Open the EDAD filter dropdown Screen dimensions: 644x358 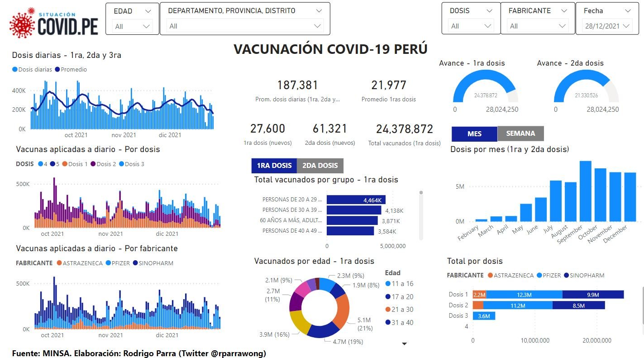[132, 26]
